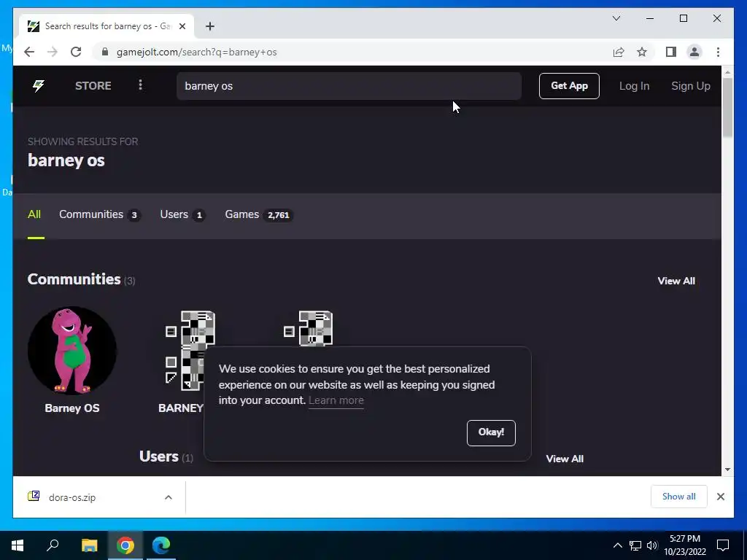This screenshot has height=560, width=747.
Task: Open network status tray icon
Action: pos(635,545)
